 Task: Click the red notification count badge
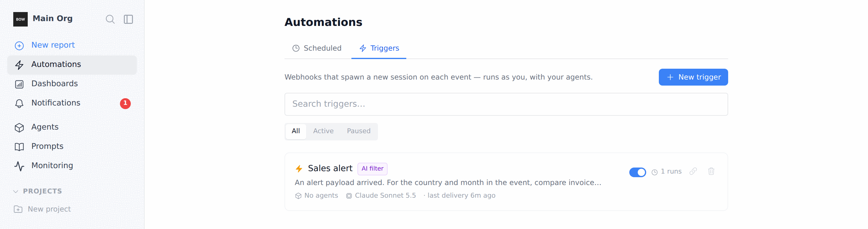point(125,103)
